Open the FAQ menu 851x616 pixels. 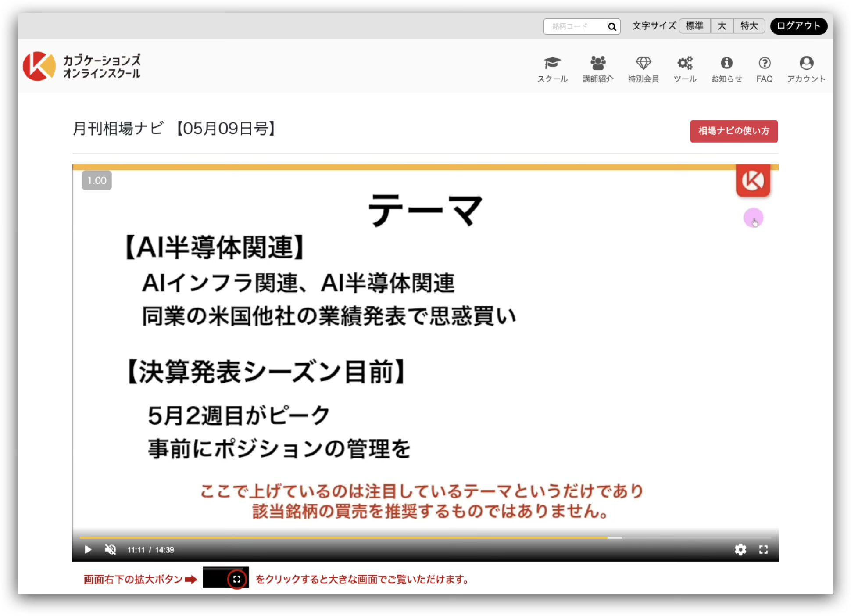tap(764, 69)
